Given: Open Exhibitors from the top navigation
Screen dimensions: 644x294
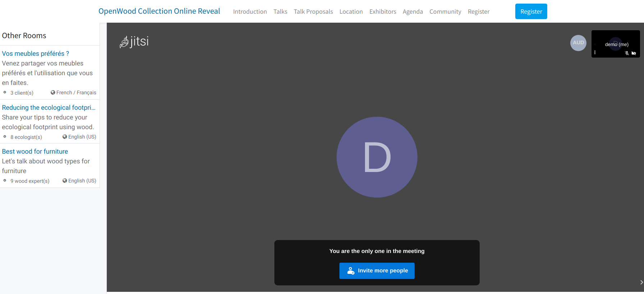Looking at the screenshot, I should (x=383, y=12).
